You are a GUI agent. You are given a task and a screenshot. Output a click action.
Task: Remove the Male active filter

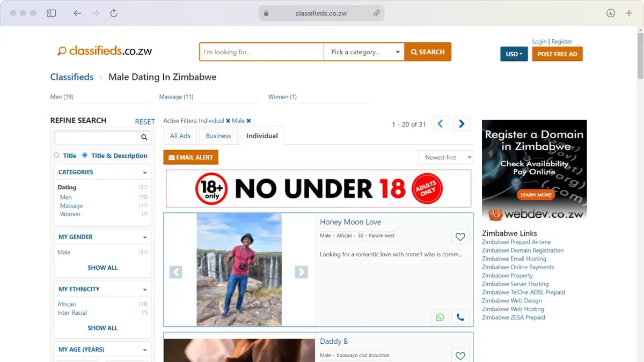(248, 121)
